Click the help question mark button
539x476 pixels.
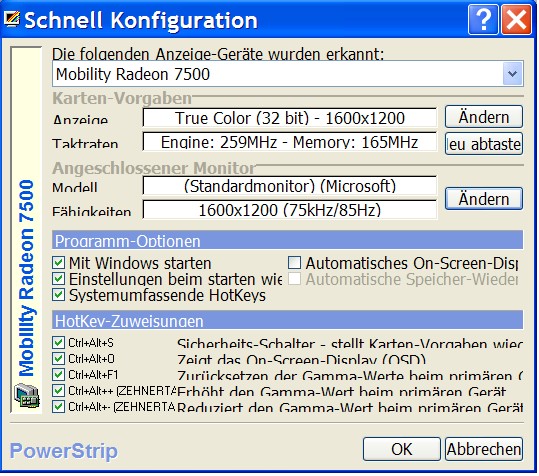[483, 20]
